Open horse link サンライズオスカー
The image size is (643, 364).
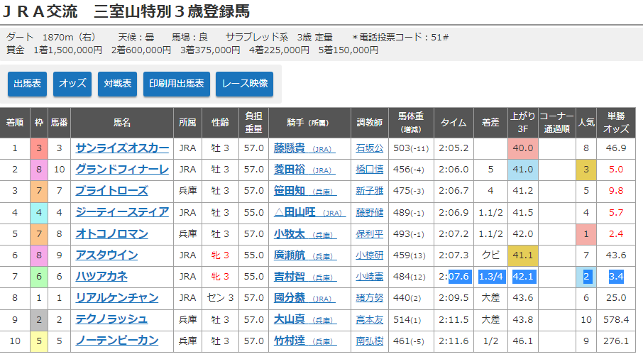(x=122, y=148)
